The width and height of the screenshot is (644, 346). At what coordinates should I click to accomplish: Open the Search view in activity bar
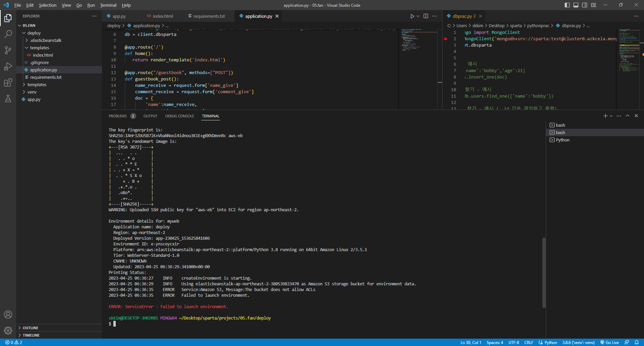tap(8, 34)
